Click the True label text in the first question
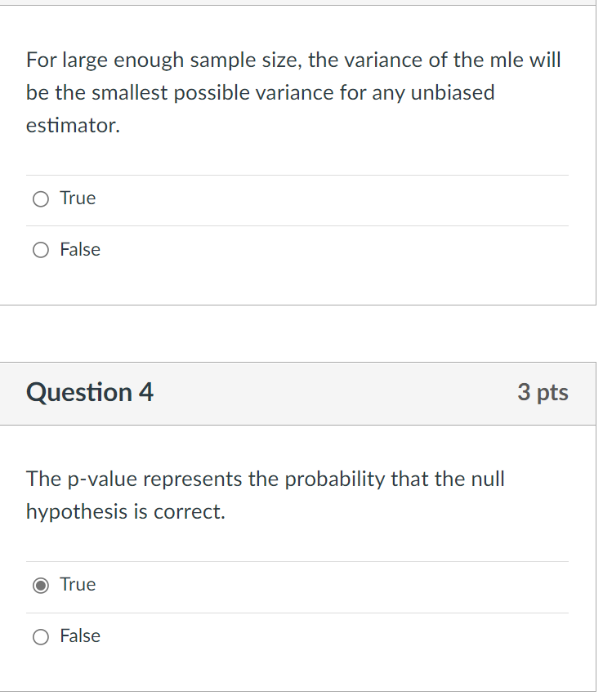This screenshot has height=700, width=603. pyautogui.click(x=78, y=198)
